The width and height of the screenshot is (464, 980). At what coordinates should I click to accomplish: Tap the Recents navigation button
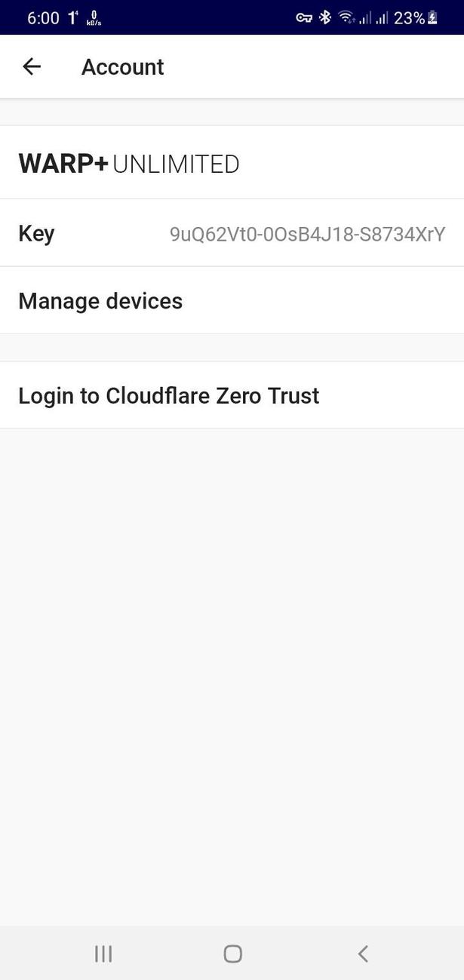[103, 953]
